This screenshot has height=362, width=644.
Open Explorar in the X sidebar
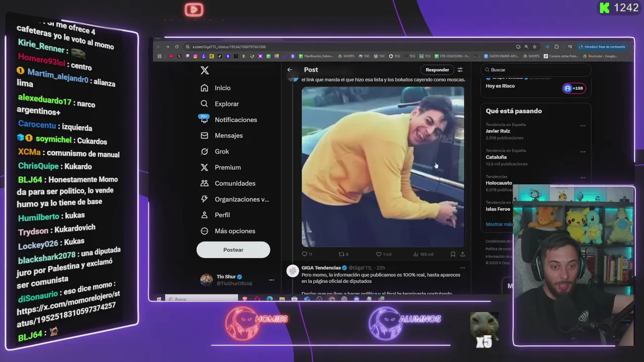(x=220, y=104)
